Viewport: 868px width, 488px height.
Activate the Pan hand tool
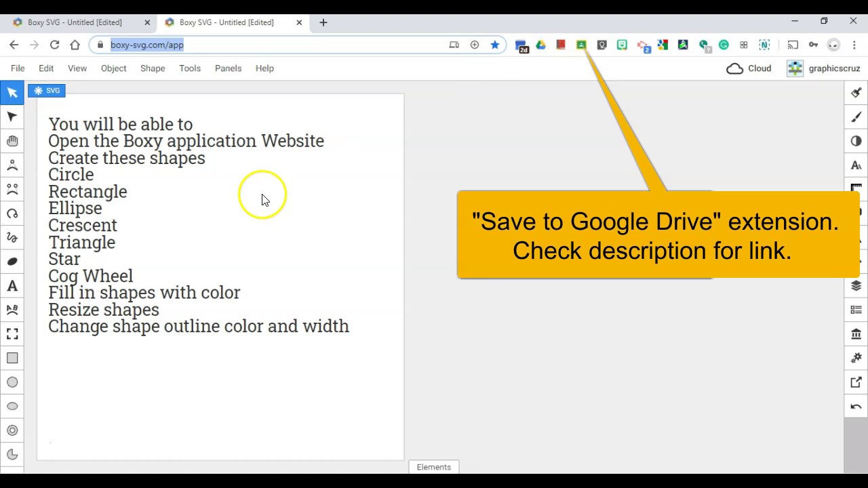click(x=12, y=141)
